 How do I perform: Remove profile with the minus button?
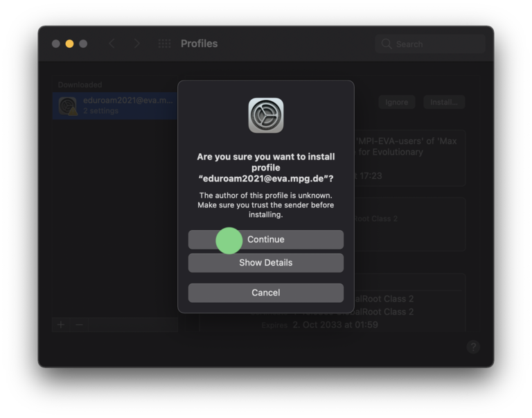(79, 324)
